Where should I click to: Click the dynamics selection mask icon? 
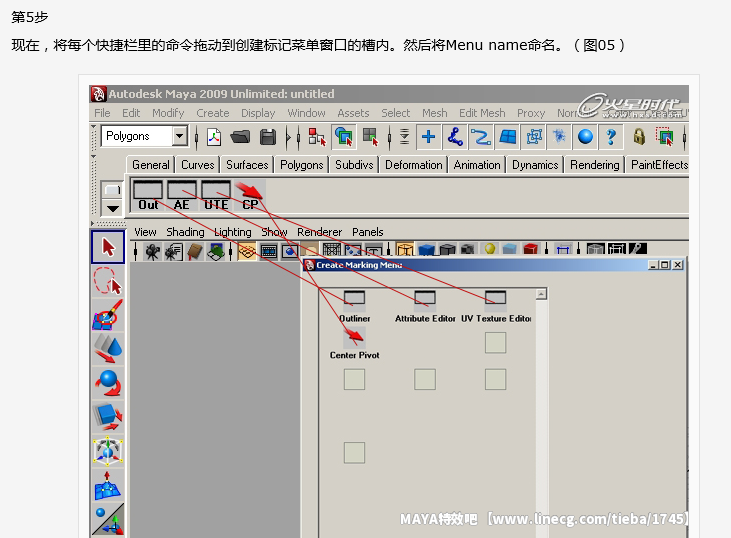pos(559,137)
